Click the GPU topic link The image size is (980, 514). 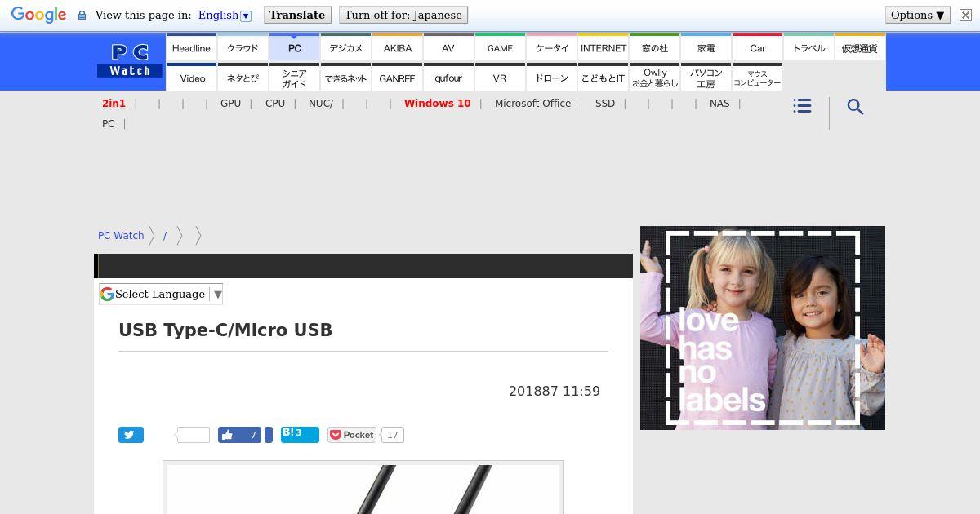click(230, 104)
